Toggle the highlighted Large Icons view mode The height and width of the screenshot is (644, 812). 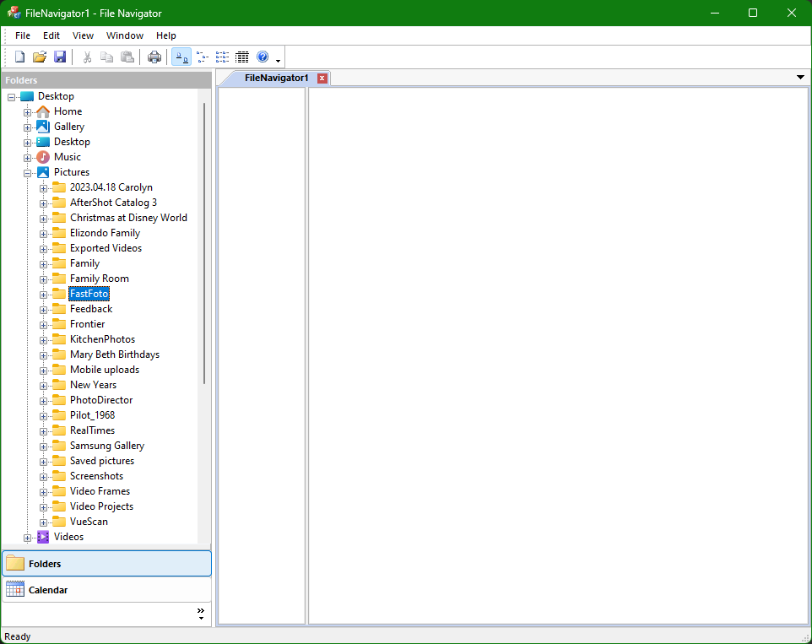pos(181,57)
